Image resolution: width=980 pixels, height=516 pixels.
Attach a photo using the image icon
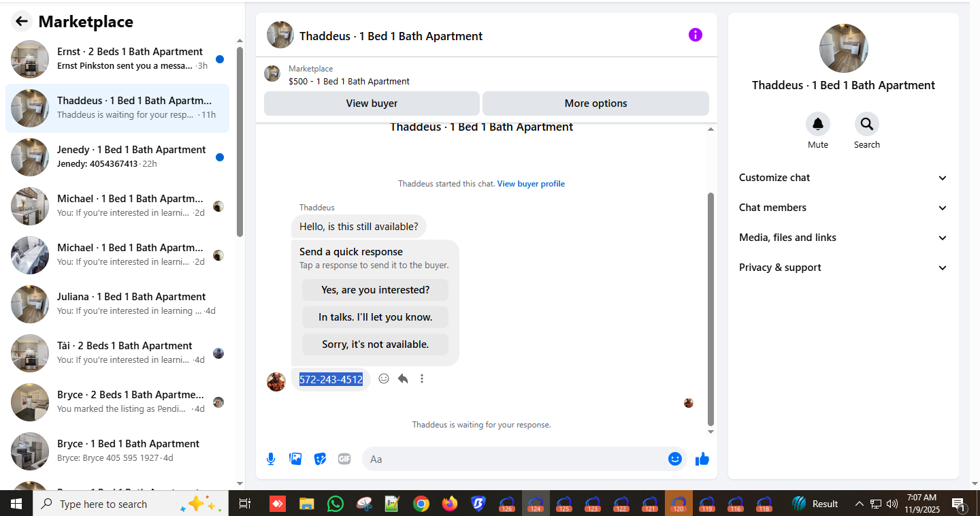click(295, 459)
